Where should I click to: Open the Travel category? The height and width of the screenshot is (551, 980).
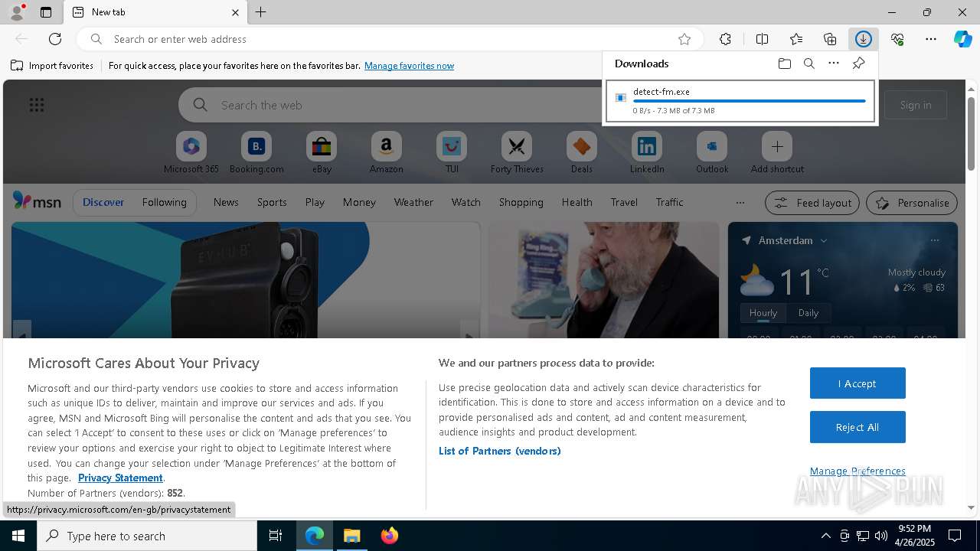624,202
